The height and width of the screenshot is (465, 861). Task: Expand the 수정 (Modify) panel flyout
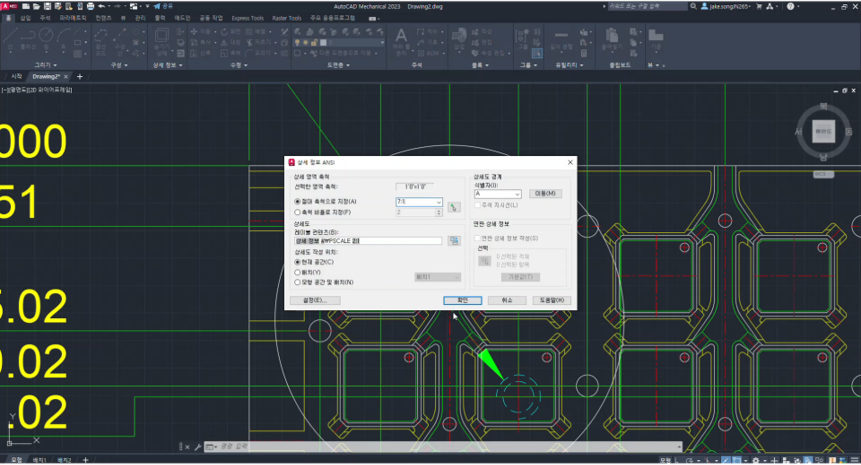click(238, 65)
